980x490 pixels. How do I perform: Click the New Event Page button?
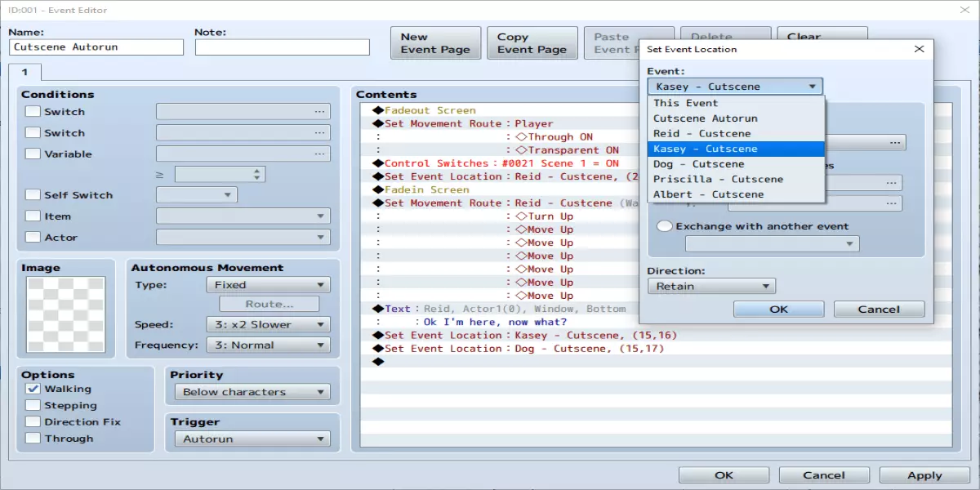(434, 43)
